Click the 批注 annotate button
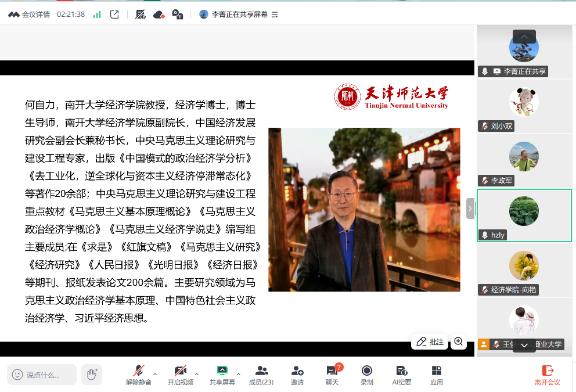576x392 pixels. click(x=430, y=341)
